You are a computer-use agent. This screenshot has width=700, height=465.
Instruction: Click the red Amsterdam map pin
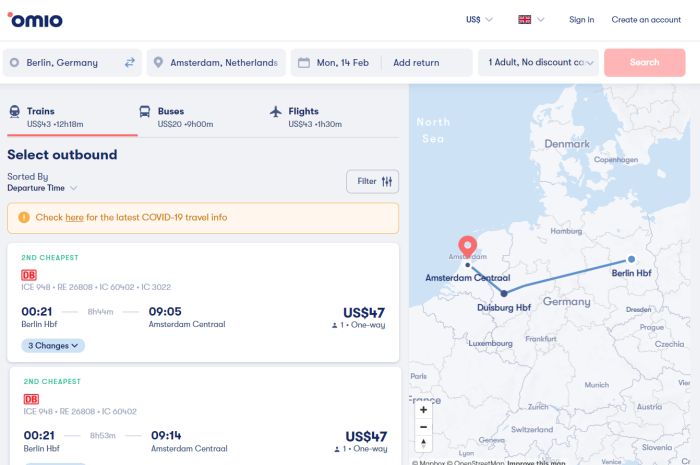(x=467, y=247)
